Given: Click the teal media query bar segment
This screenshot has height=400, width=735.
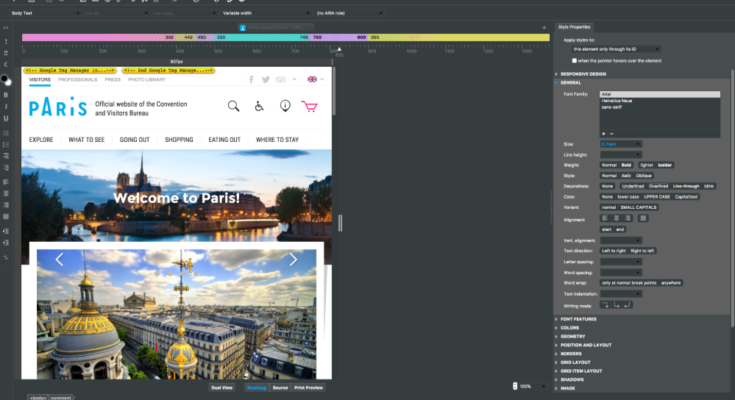Looking at the screenshot, I should (262, 37).
